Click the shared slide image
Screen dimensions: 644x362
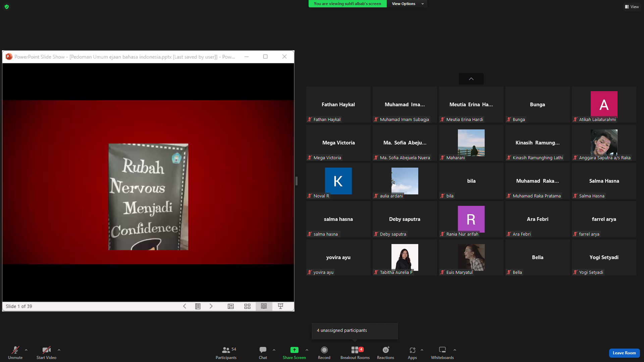coord(148,197)
